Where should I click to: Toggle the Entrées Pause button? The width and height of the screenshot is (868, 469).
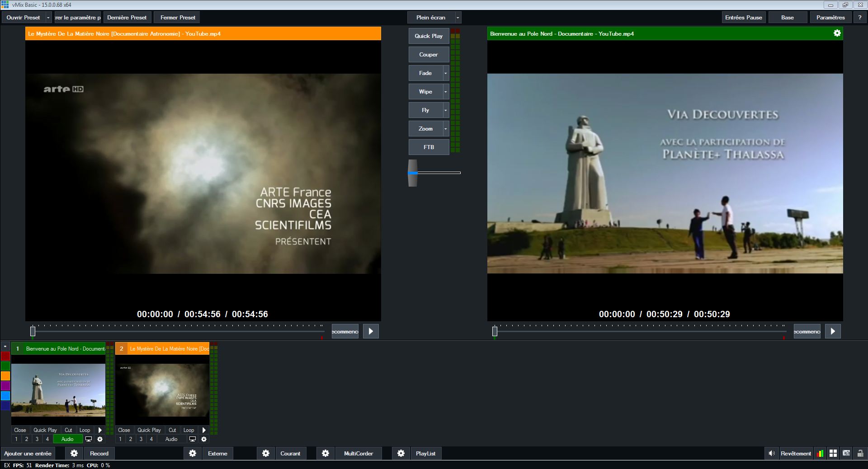point(744,18)
